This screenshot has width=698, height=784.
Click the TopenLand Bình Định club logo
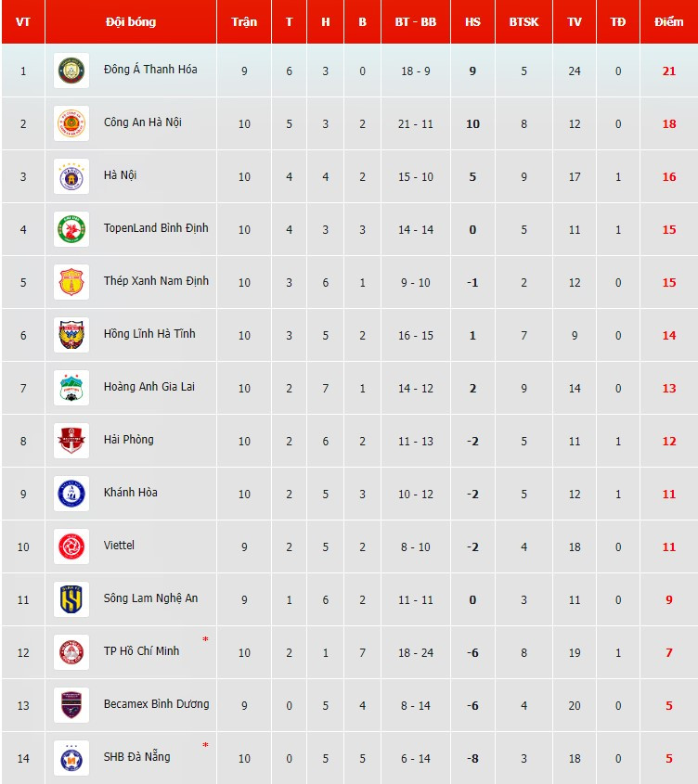click(71, 229)
